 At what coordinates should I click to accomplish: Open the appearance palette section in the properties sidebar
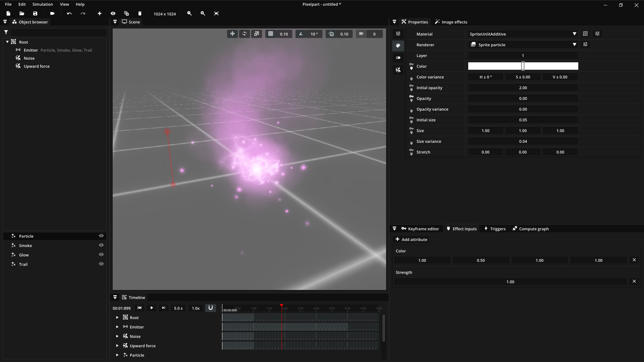(x=398, y=46)
